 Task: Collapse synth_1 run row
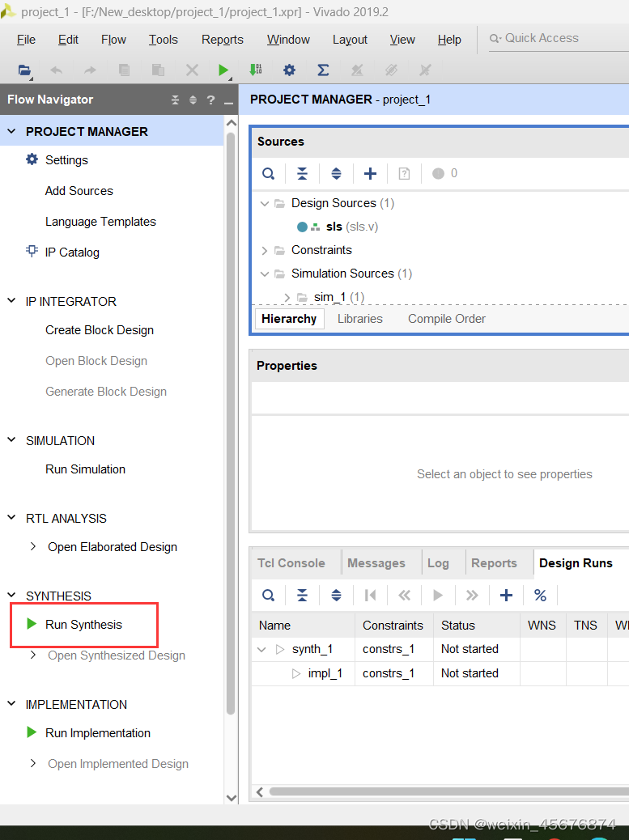click(261, 649)
